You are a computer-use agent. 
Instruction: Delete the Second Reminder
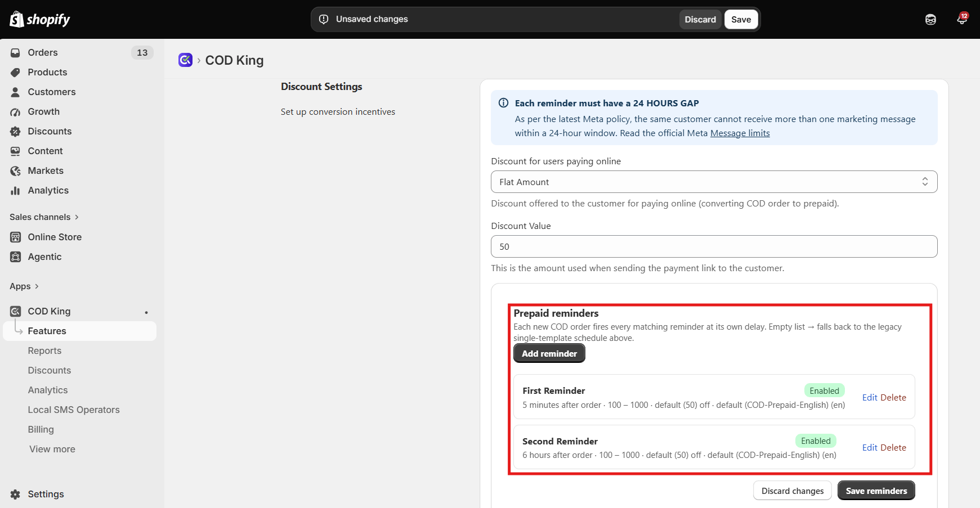coord(893,447)
